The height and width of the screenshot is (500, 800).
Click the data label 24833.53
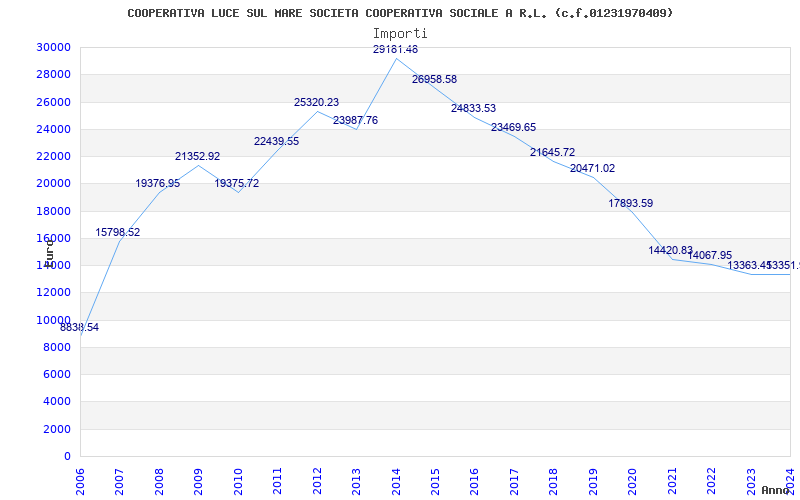coord(473,108)
